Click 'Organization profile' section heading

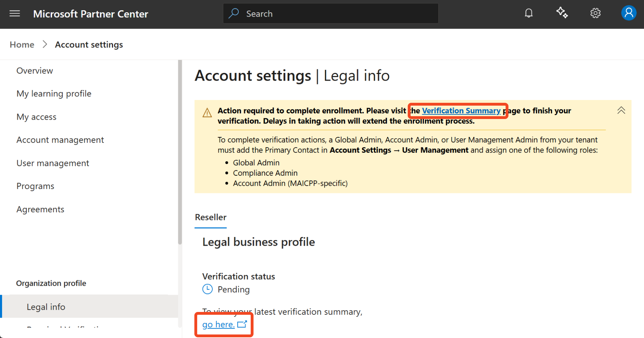coord(51,283)
